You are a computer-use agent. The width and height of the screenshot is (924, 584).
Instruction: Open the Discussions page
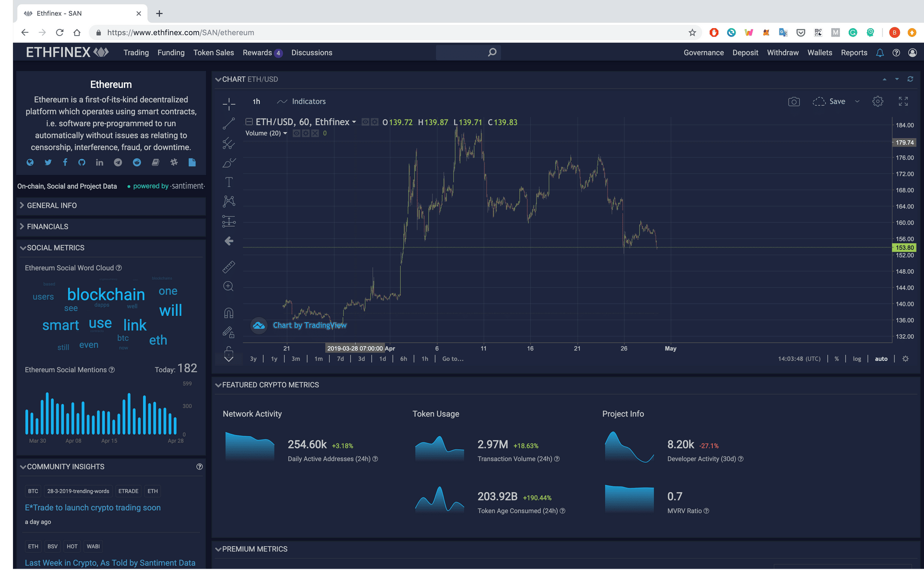pos(312,53)
